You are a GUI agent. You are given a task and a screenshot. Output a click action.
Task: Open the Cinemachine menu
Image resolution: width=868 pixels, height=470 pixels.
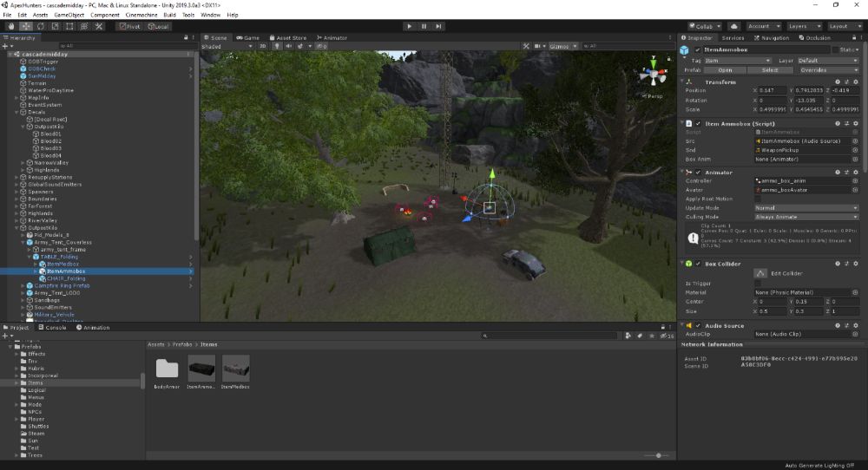(x=141, y=15)
